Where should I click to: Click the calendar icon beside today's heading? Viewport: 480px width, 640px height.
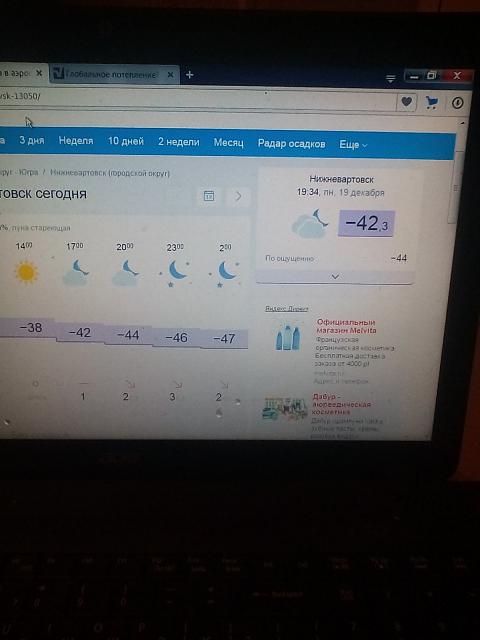tap(209, 196)
